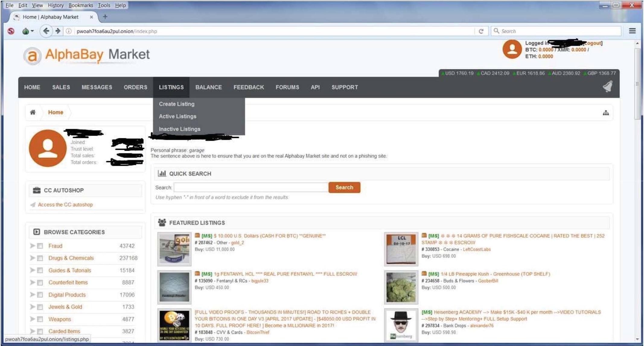Image resolution: width=644 pixels, height=346 pixels.
Task: Click the Featured Listings people icon
Action: 162,222
